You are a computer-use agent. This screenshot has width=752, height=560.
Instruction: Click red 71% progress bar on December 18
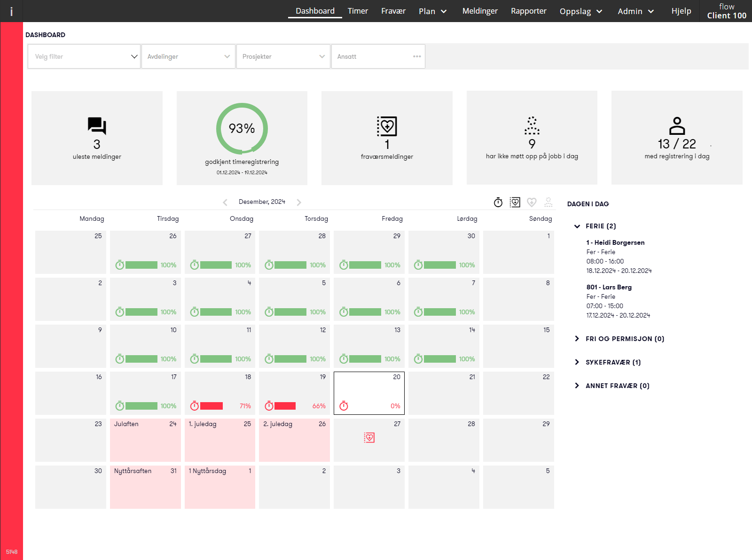coord(211,406)
